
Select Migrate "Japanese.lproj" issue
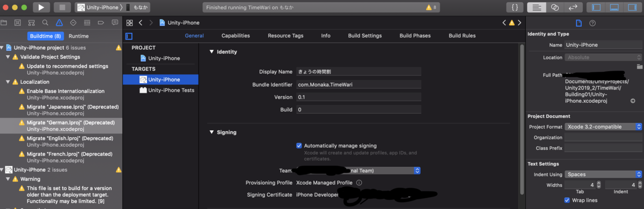point(61,110)
